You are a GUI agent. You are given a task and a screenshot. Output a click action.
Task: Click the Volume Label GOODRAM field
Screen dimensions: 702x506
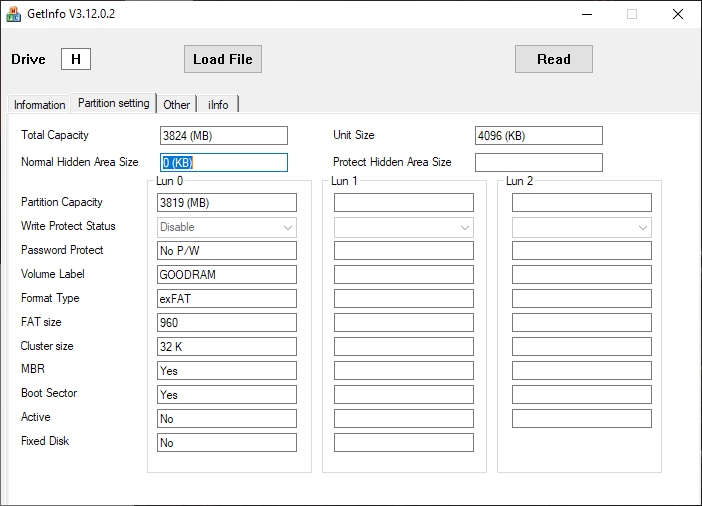[x=227, y=274]
